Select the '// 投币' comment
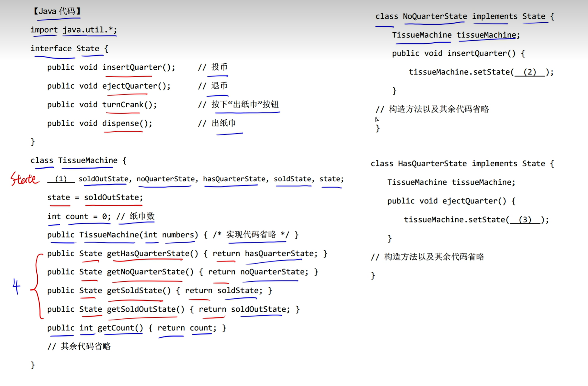This screenshot has width=588, height=386. point(213,67)
